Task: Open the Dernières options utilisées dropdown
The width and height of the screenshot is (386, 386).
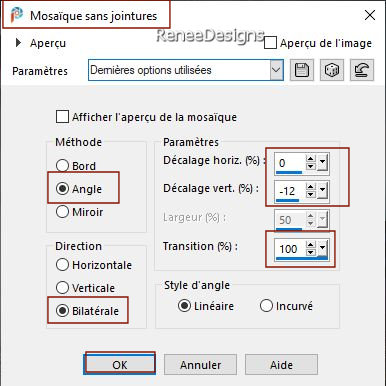Action: [276, 70]
